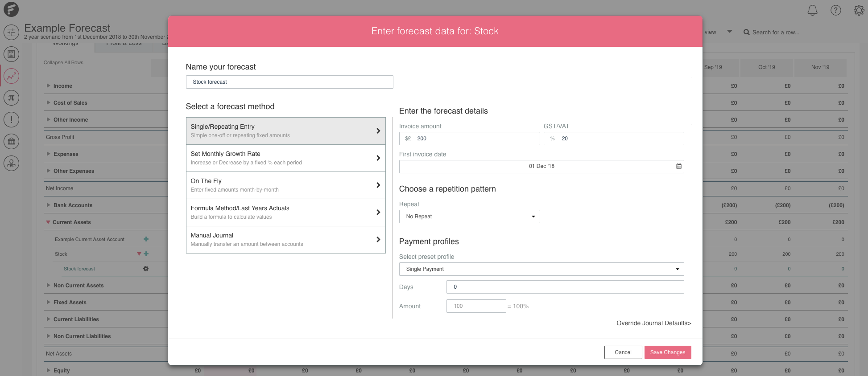868x376 pixels.
Task: Click the Net Income row label
Action: pos(59,188)
